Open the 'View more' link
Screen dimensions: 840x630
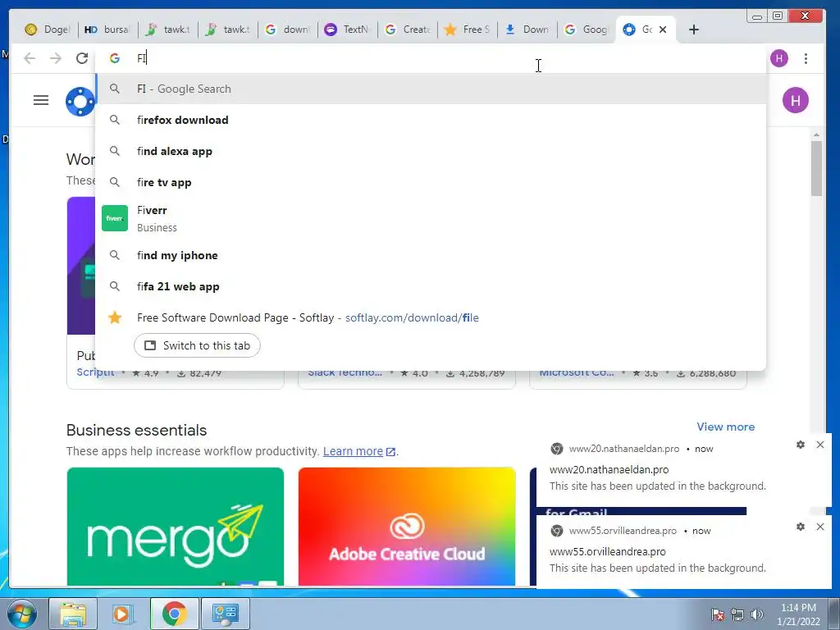tap(725, 427)
